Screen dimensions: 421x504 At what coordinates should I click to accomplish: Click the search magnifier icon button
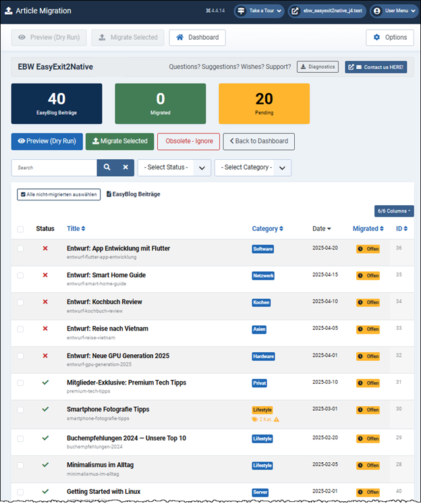tap(107, 167)
